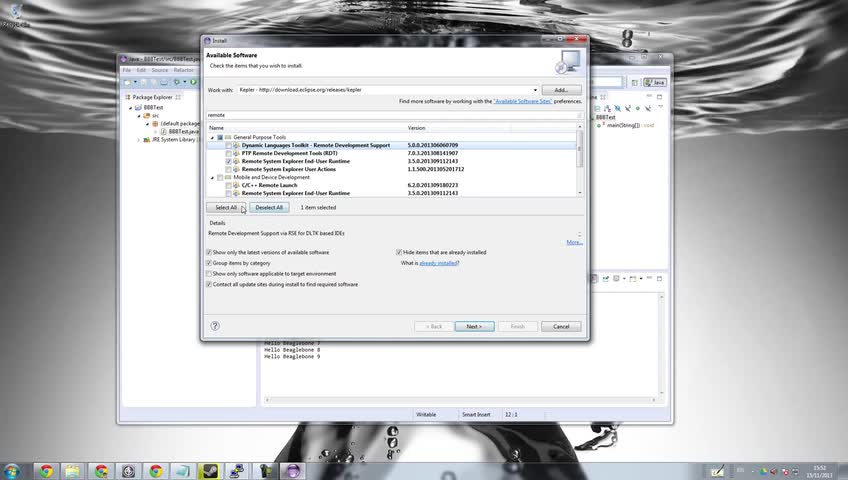Viewport: 848px width, 480px height.
Task: Open the Edit menu in Eclipse
Action: click(x=141, y=70)
